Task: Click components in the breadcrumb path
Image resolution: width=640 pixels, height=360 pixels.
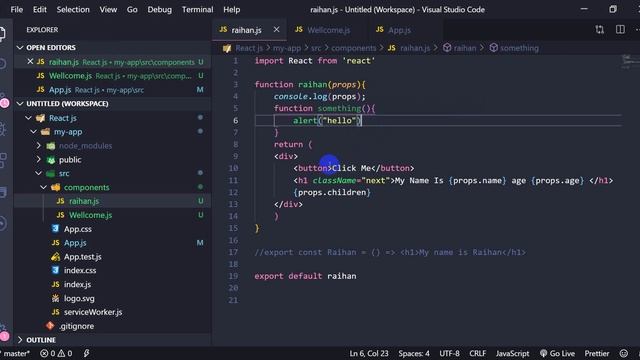Action: [353, 48]
